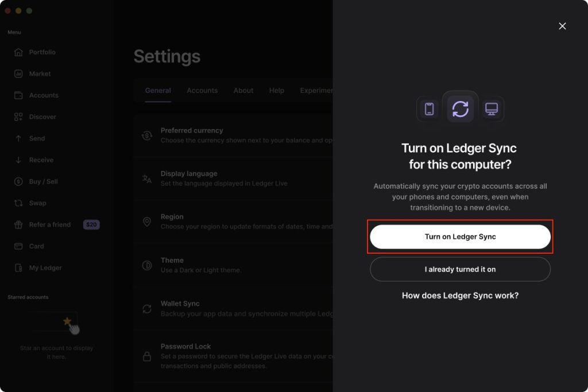Close the Ledger Sync side panel

point(562,26)
